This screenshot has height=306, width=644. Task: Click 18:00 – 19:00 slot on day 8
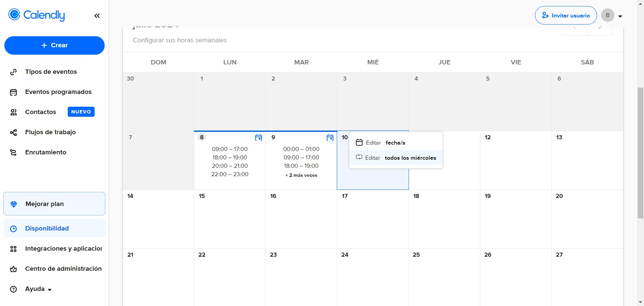click(230, 157)
